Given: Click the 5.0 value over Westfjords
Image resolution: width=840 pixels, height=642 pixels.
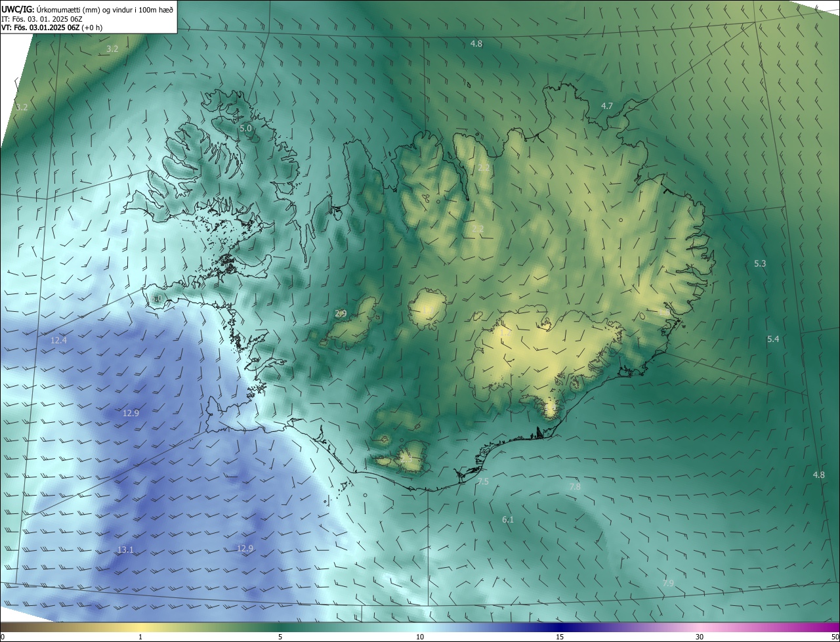Looking at the screenshot, I should point(245,128).
